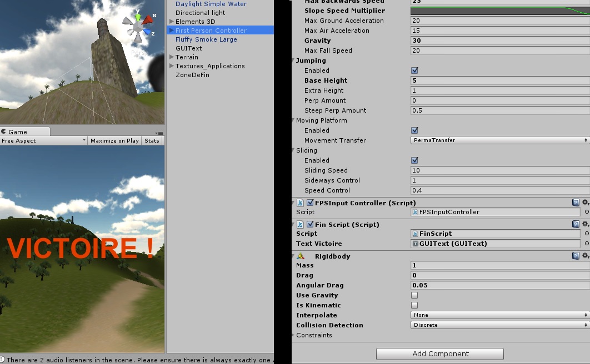Disable the Jumping Enabled checkbox
The width and height of the screenshot is (590, 364).
pyautogui.click(x=413, y=70)
